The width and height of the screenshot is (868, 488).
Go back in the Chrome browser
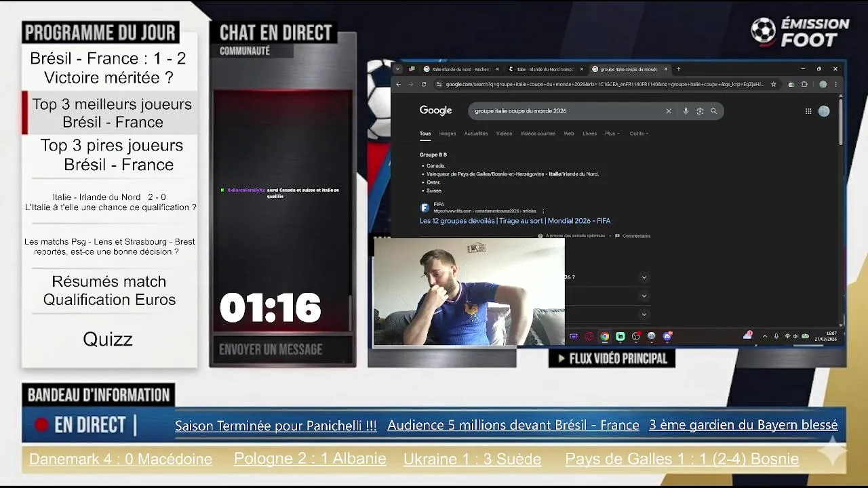coord(399,84)
